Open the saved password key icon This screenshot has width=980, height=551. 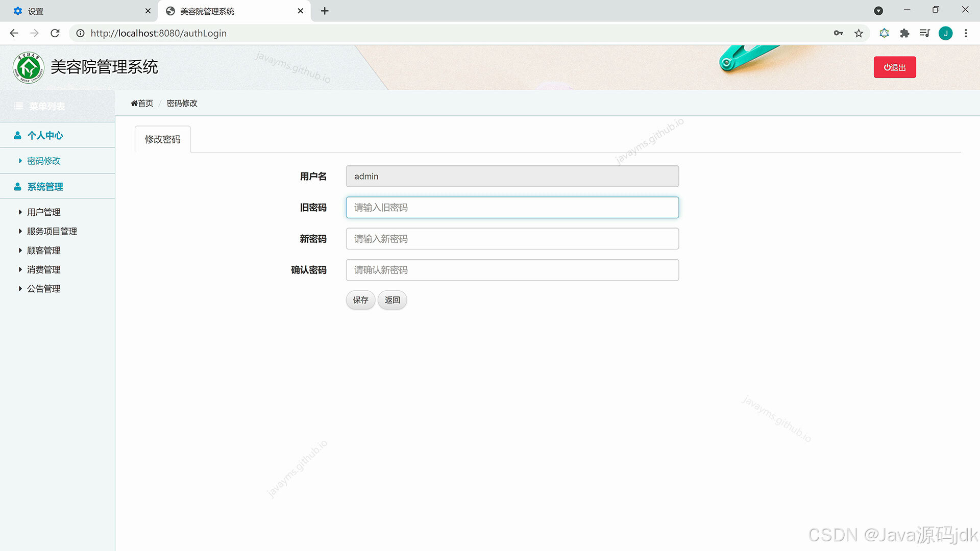point(838,33)
